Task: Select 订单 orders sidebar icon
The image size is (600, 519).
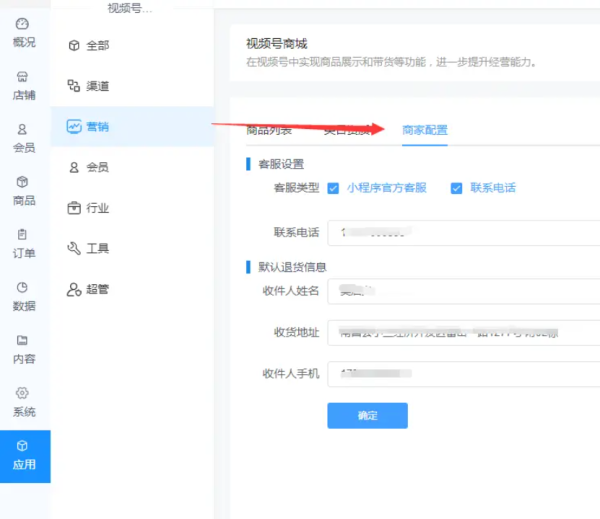Action: click(24, 243)
